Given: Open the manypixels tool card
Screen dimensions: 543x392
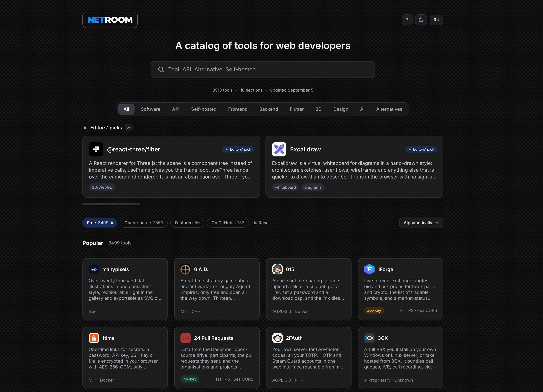Looking at the screenshot, I should click(125, 289).
